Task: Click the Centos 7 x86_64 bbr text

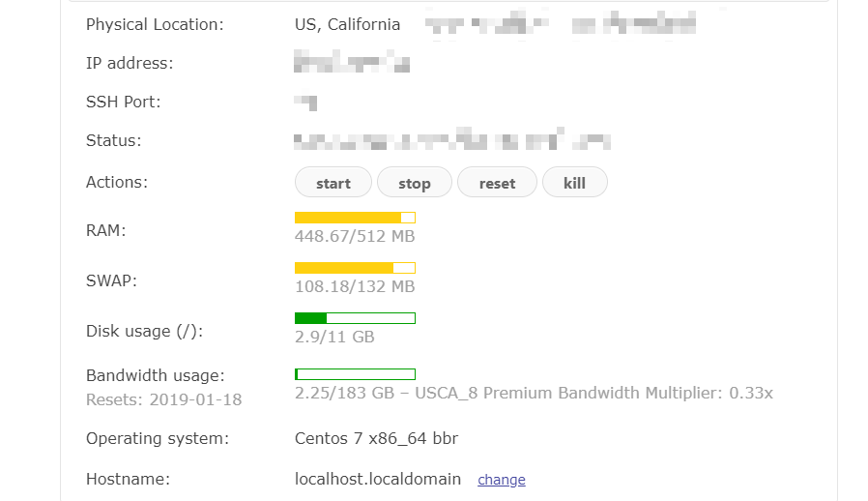Action: coord(376,438)
